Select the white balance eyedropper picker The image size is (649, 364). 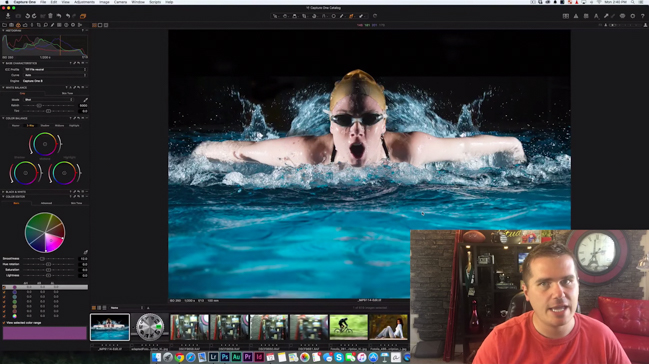tap(85, 100)
